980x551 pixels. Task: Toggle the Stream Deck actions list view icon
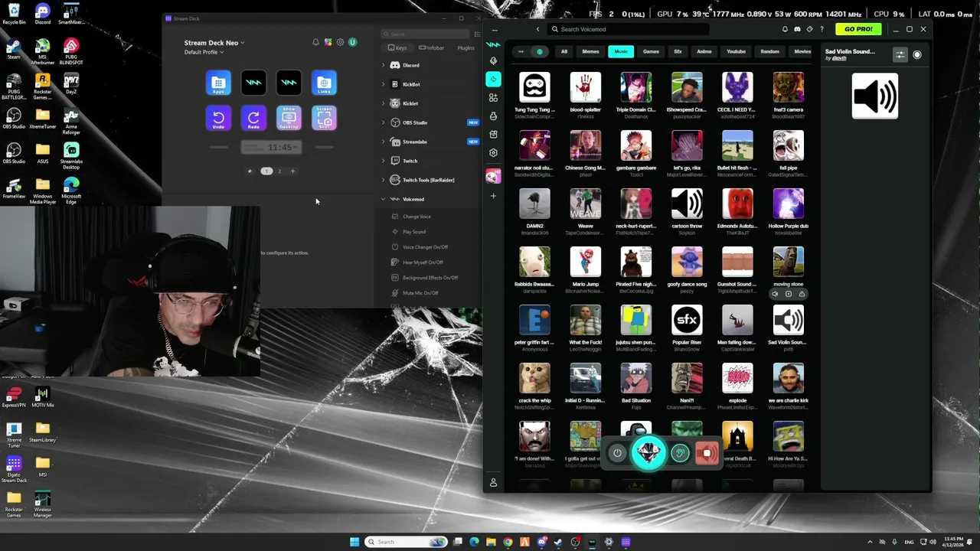477,34
